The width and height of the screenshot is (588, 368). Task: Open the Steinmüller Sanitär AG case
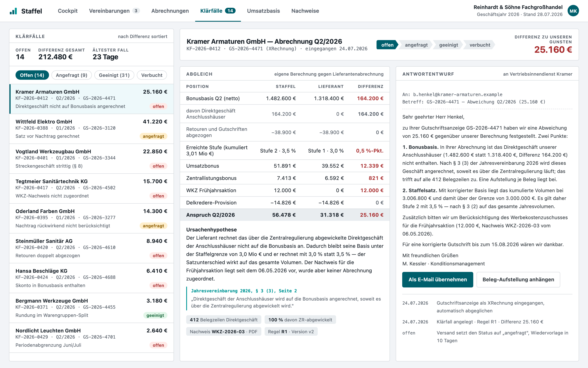91,248
